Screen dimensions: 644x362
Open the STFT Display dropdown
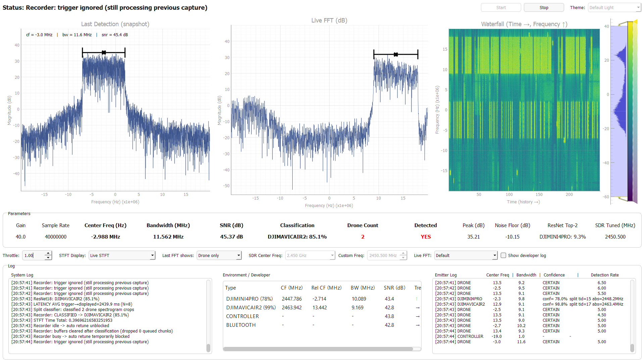(x=122, y=255)
